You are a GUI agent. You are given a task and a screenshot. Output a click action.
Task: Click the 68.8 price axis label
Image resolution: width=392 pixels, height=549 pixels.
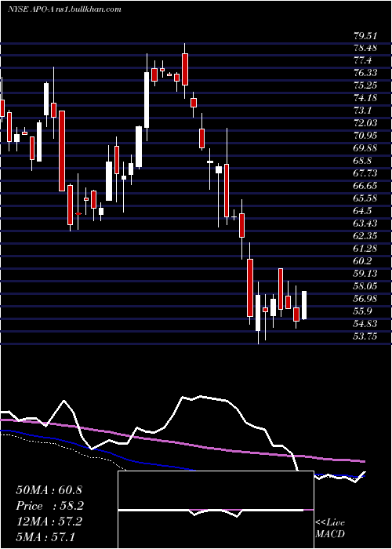(362, 161)
